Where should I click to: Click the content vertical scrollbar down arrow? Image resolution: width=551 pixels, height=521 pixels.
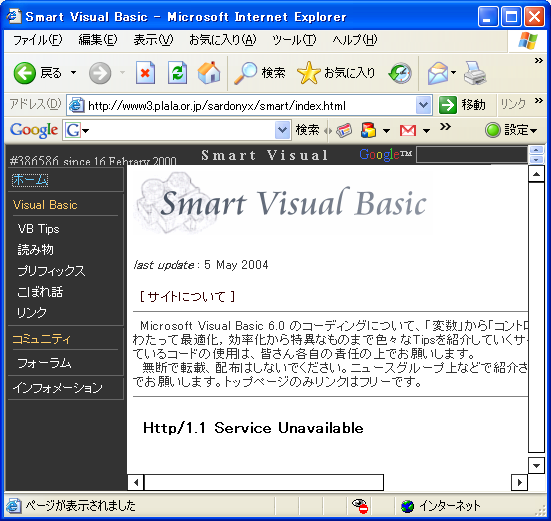536,466
